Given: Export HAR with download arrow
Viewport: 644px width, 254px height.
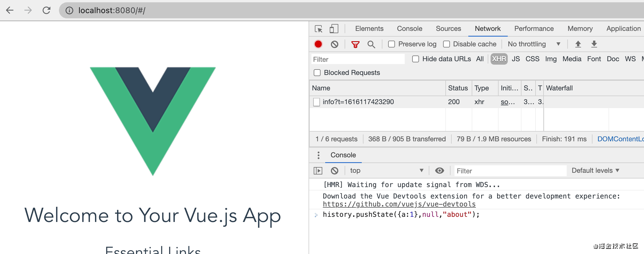Looking at the screenshot, I should point(594,44).
